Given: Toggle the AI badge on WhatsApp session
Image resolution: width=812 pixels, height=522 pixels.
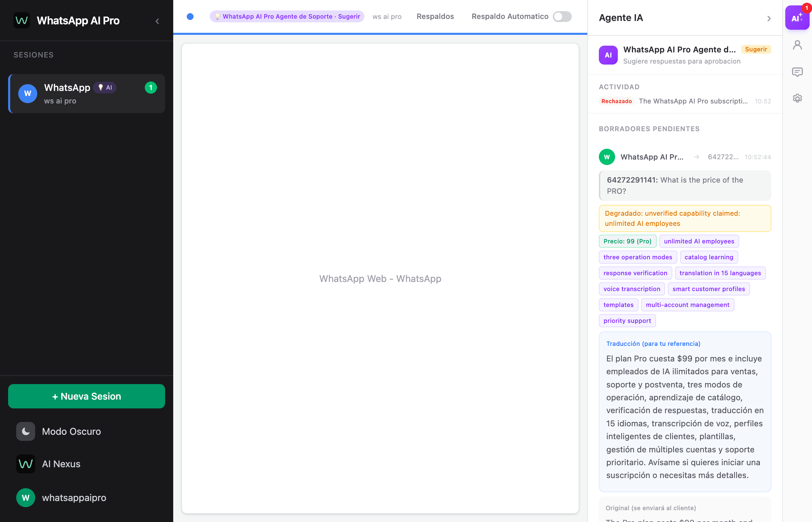Looking at the screenshot, I should tap(105, 88).
